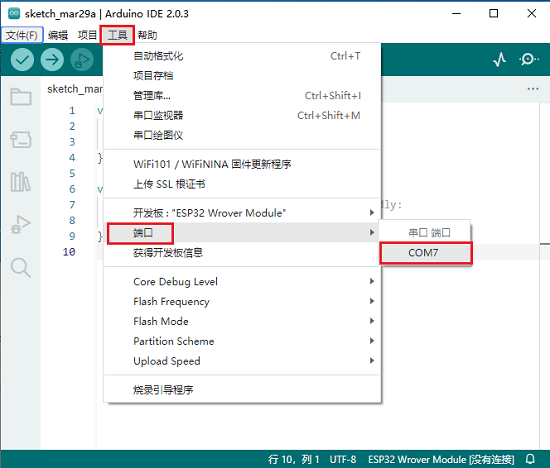
Task: Click the Verify checkmark button
Action: (22, 60)
